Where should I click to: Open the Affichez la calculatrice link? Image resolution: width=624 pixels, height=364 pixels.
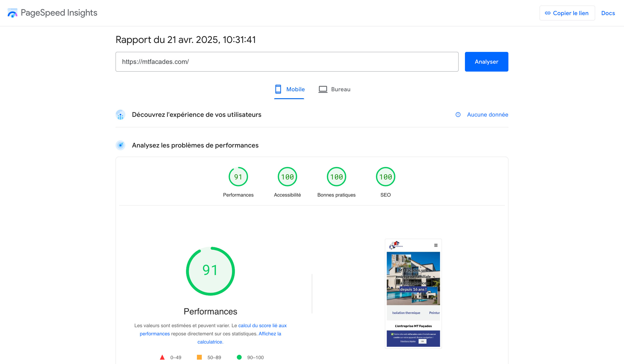pyautogui.click(x=270, y=334)
